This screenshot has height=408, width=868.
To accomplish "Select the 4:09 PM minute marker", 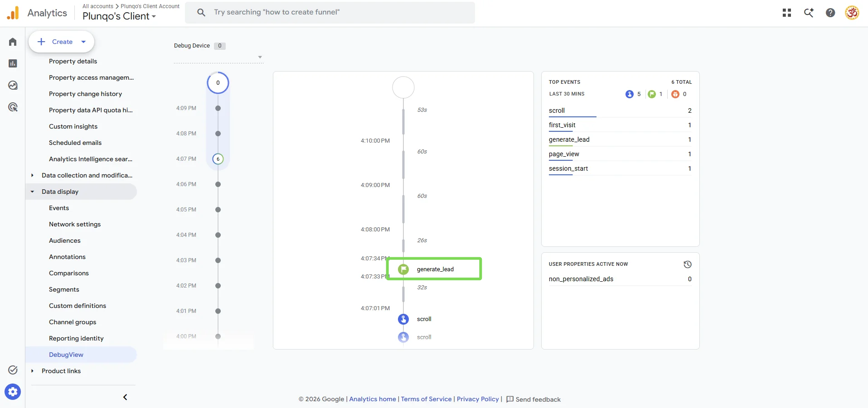I will click(x=218, y=108).
